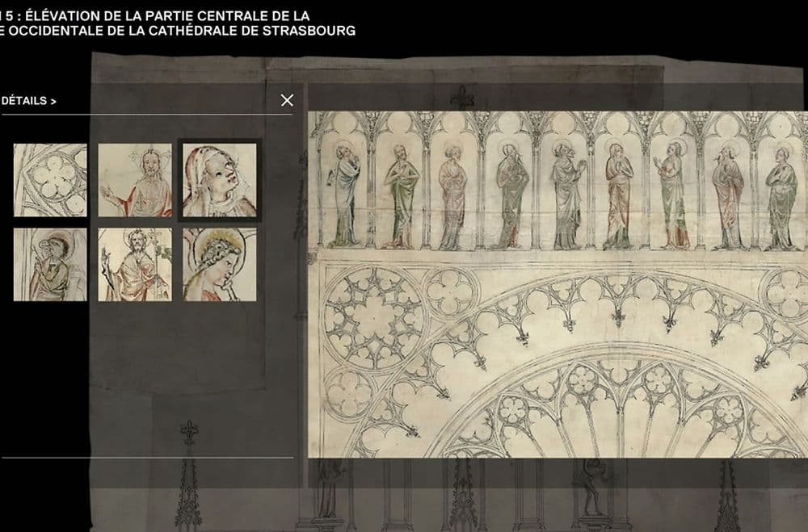Select the veiled woman face thumbnail

tap(220, 180)
